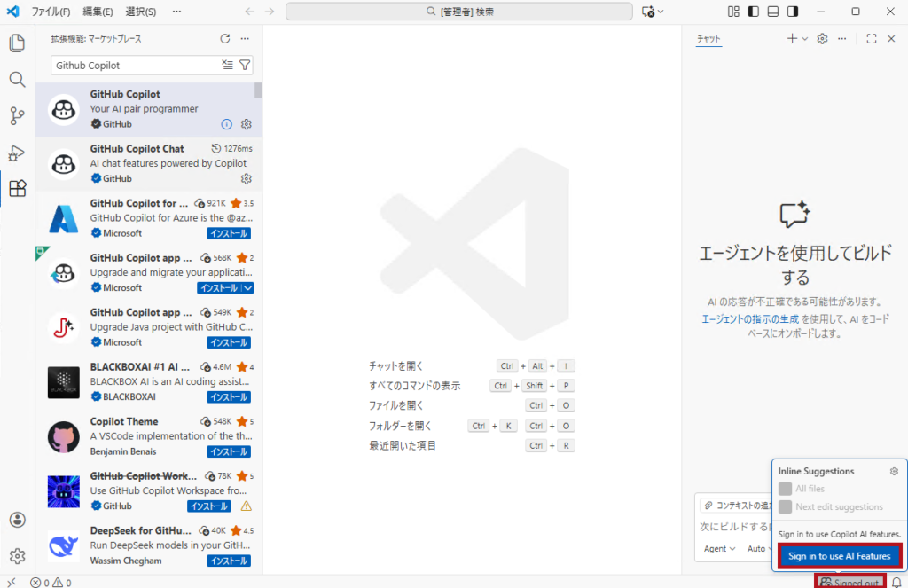
Task: Open settings gear on GitHub Copilot extension
Action: point(246,124)
